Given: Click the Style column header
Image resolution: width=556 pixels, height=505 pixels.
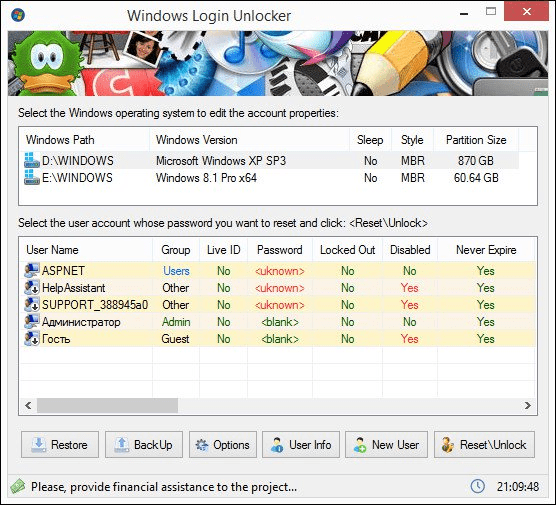Looking at the screenshot, I should (x=412, y=140).
